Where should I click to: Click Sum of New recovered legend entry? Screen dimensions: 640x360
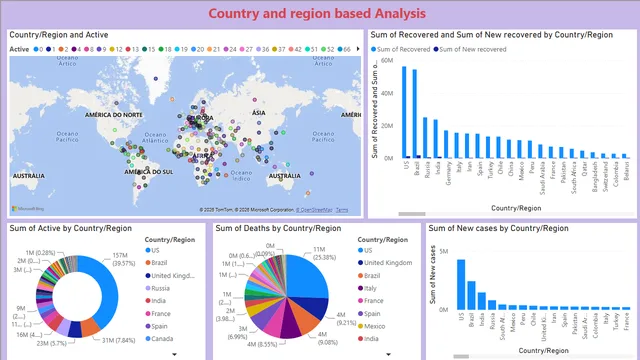pyautogui.click(x=470, y=49)
